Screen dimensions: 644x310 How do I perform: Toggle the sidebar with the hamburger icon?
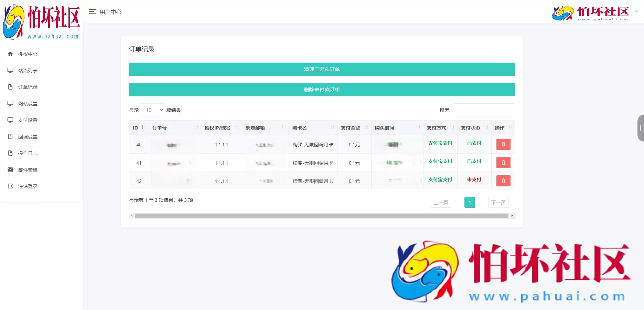tap(92, 11)
